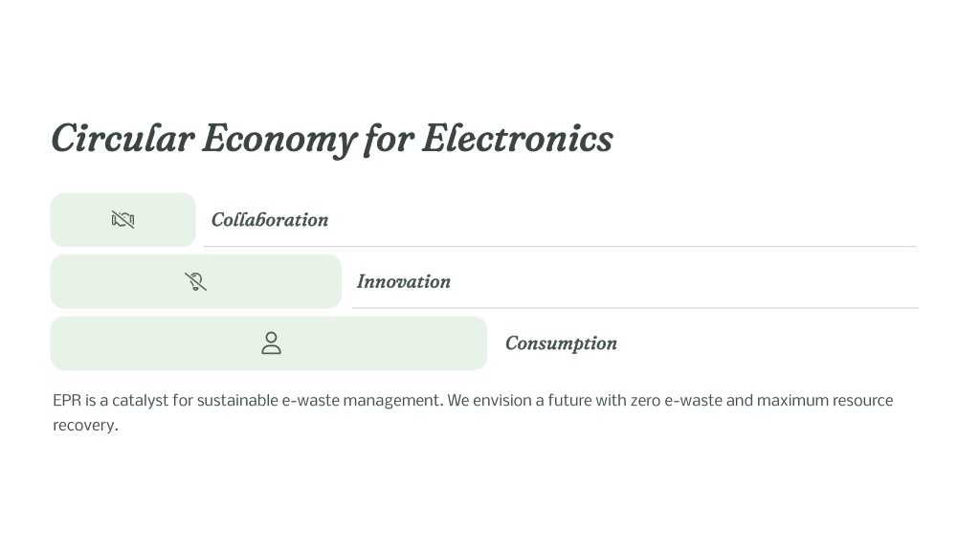
Task: Click the word sustainable in the paragraph
Action: coord(237,401)
